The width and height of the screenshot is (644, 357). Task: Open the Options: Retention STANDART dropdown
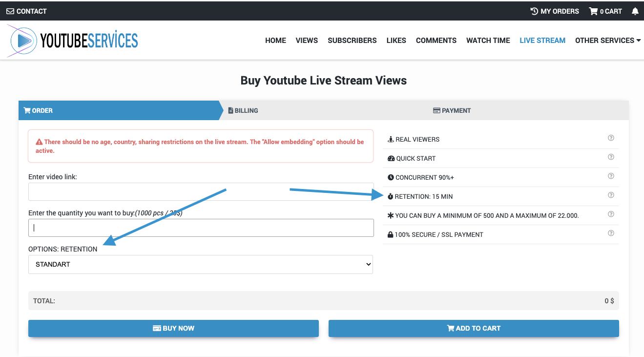point(201,264)
